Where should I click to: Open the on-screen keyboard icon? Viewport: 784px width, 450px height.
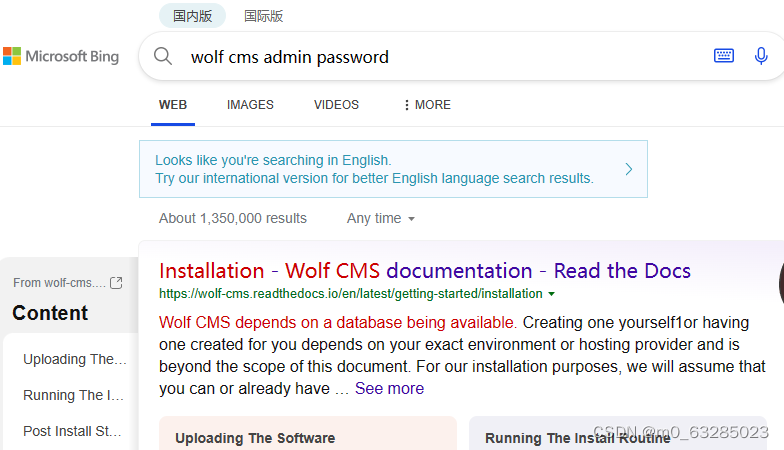click(x=724, y=56)
